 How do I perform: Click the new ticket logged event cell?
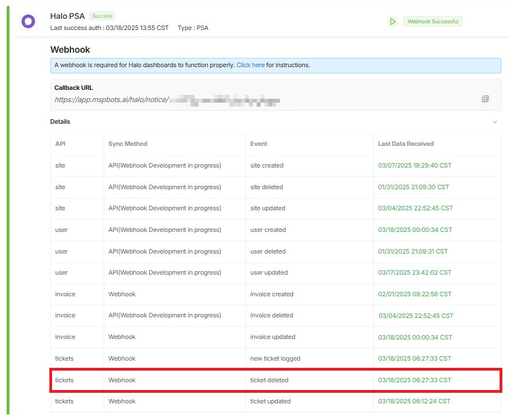[x=275, y=358]
